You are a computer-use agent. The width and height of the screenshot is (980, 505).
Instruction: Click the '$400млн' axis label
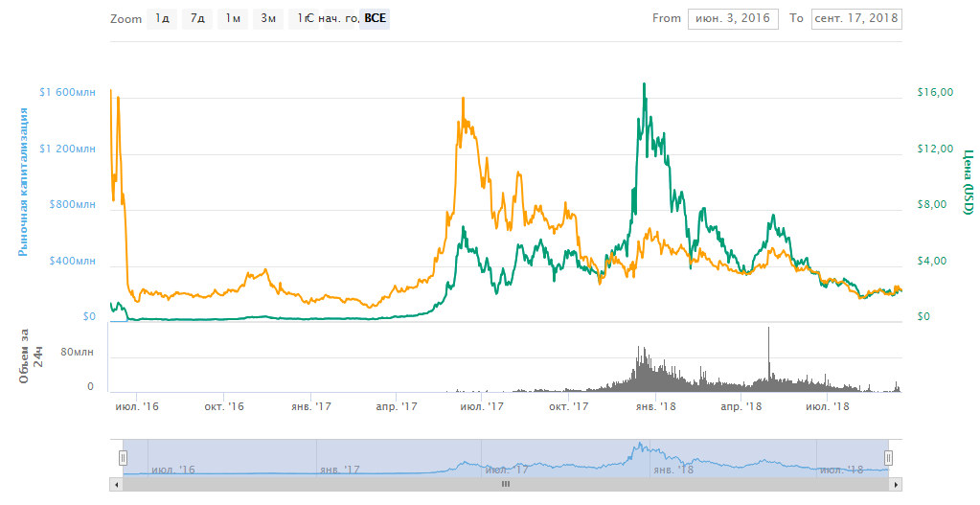tap(73, 261)
